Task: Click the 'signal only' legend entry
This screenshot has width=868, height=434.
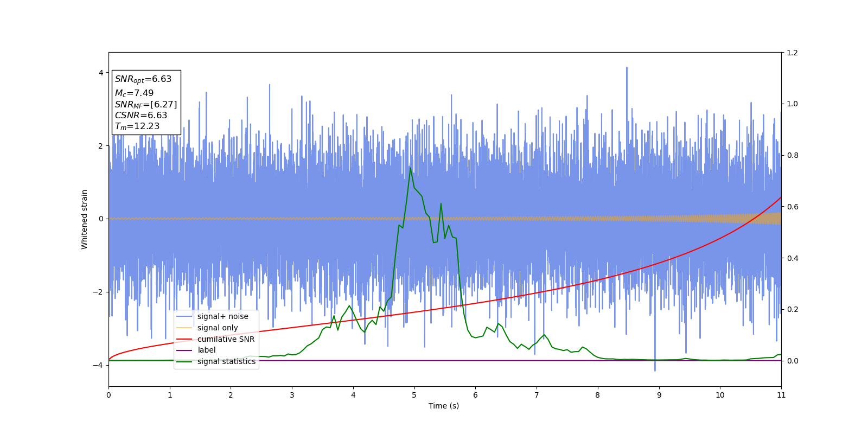Action: 207,328
